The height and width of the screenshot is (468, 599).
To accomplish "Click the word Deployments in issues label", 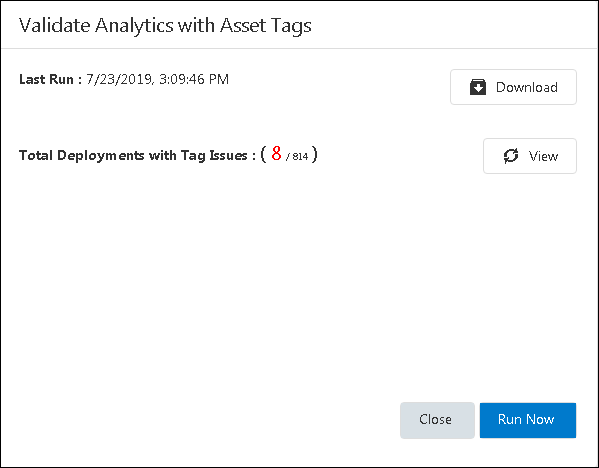I will click(x=100, y=156).
